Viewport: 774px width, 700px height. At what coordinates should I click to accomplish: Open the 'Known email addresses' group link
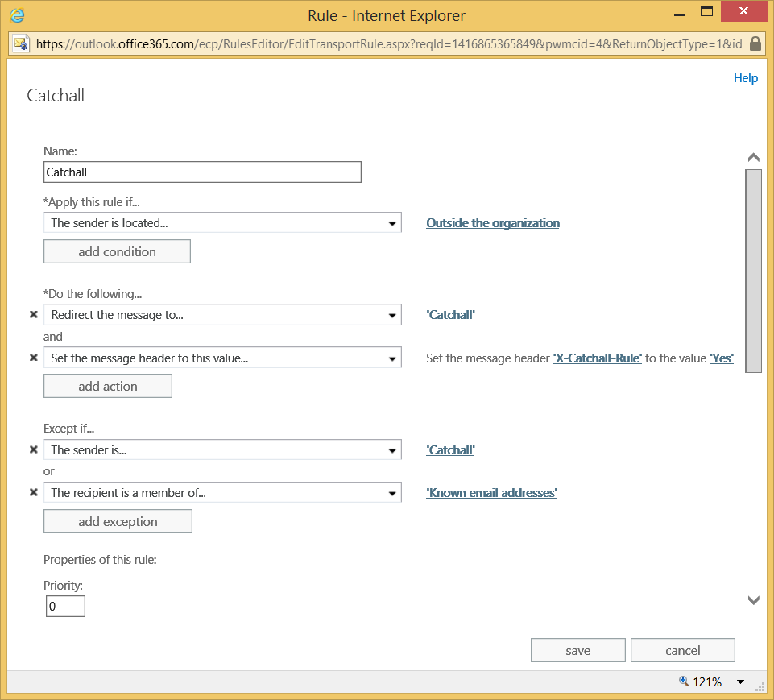tap(490, 492)
